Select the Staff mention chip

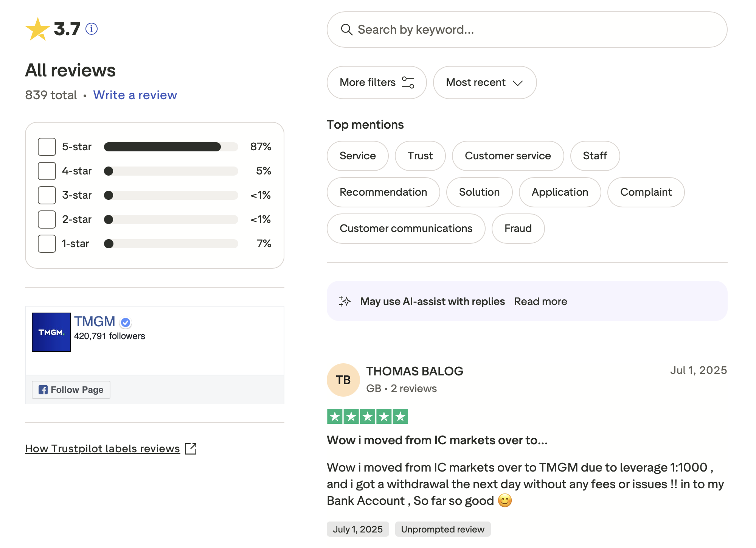595,156
